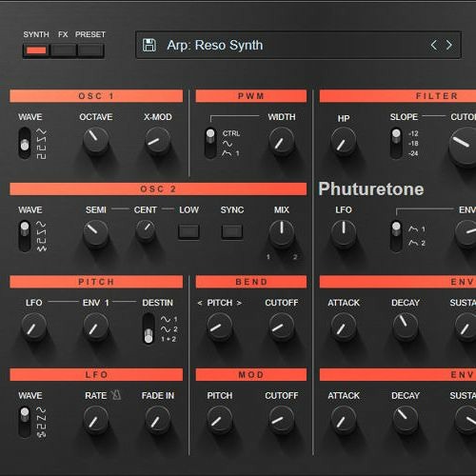The width and height of the screenshot is (476, 476).
Task: Select sine wave icon for OSC 2
Action: coord(41,225)
